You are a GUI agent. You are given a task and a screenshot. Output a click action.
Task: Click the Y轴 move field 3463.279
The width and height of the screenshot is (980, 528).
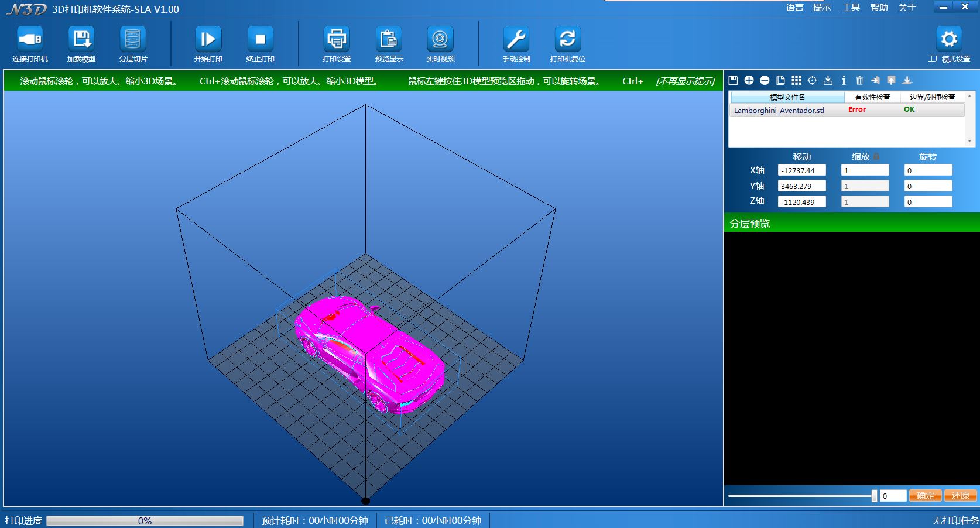pyautogui.click(x=801, y=186)
